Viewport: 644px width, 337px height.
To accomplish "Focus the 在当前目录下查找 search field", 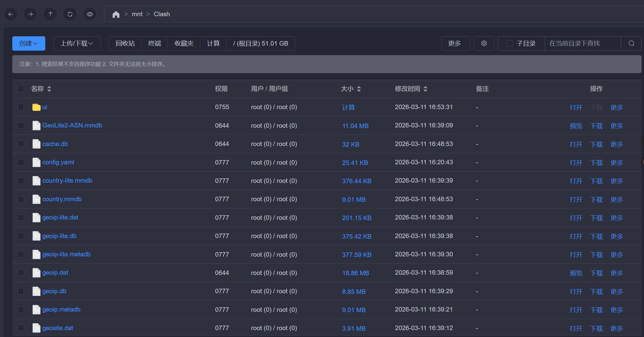I will point(582,43).
